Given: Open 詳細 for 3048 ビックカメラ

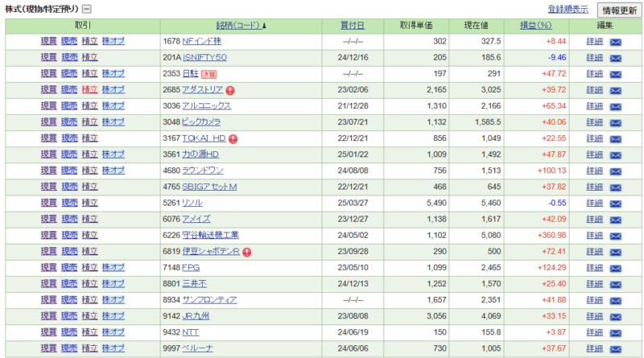Looking at the screenshot, I should [x=594, y=122].
